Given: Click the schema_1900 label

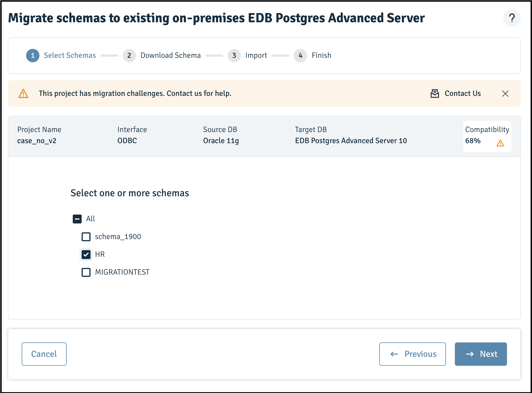Looking at the screenshot, I should pyautogui.click(x=118, y=237).
